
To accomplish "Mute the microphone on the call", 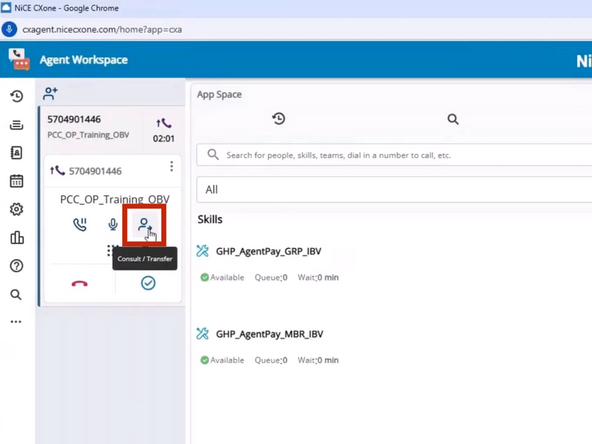I will [113, 225].
